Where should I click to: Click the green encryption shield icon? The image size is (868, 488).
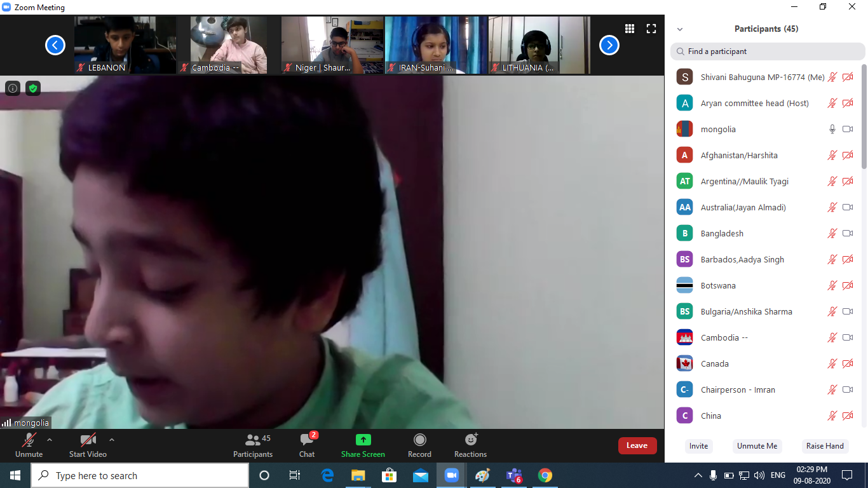[x=33, y=88]
